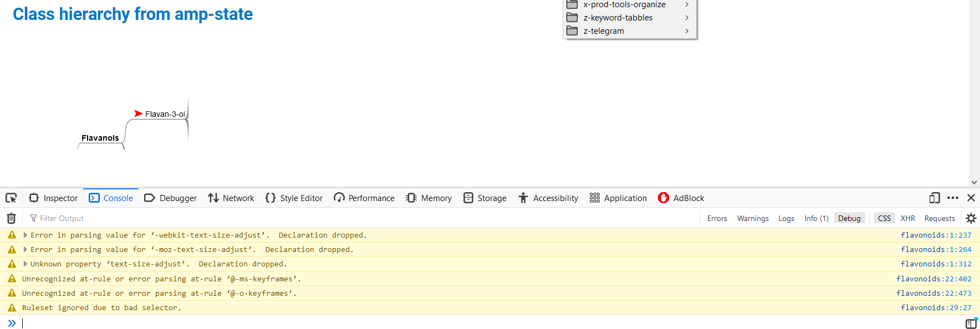Expand z-telegram submenu chevron
The image size is (980, 329).
pos(687,31)
